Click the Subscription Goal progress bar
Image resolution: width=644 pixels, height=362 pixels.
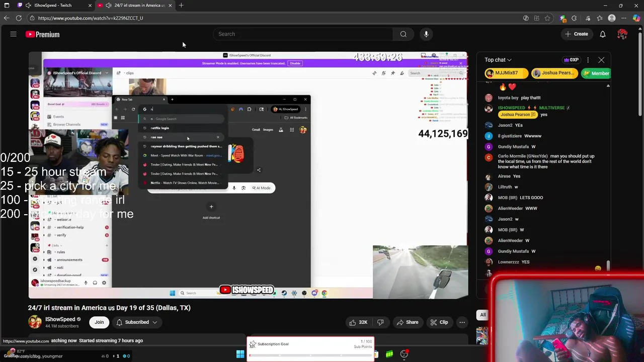pyautogui.click(x=310, y=355)
